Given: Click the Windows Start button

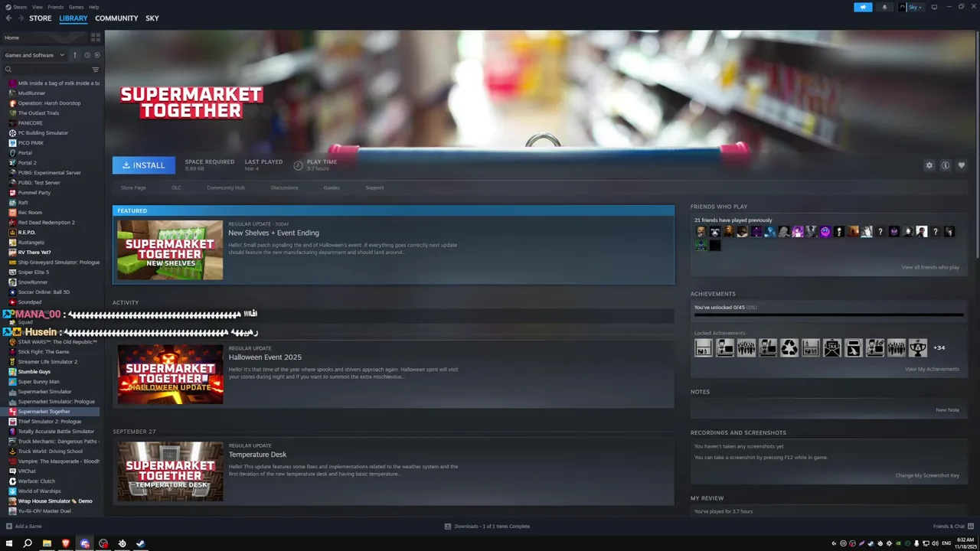Looking at the screenshot, I should tap(9, 543).
